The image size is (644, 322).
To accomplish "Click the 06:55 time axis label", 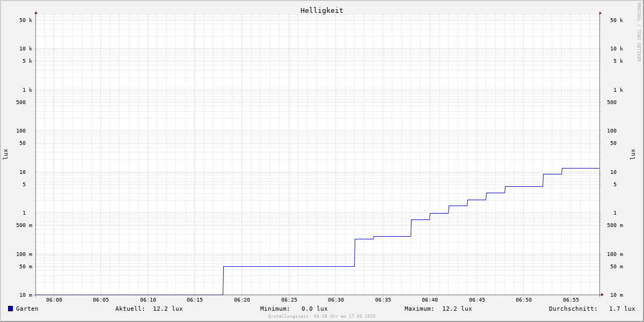I will click(x=571, y=300).
